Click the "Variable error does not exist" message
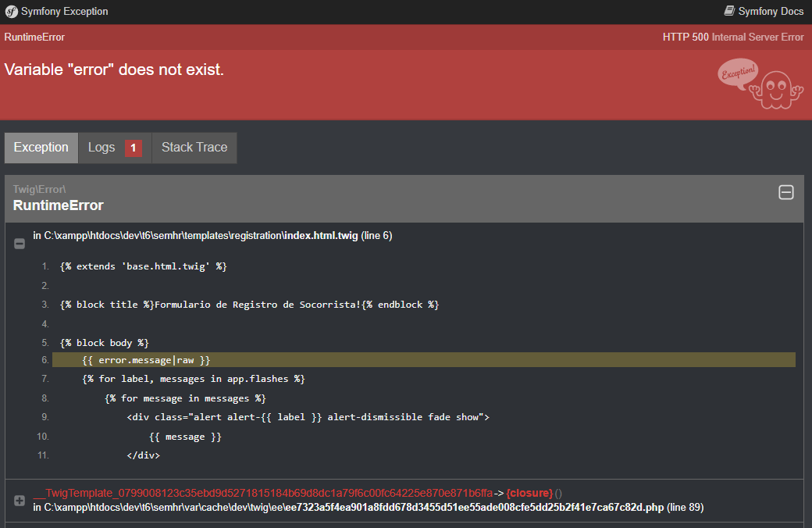The width and height of the screenshot is (812, 528). coord(114,70)
